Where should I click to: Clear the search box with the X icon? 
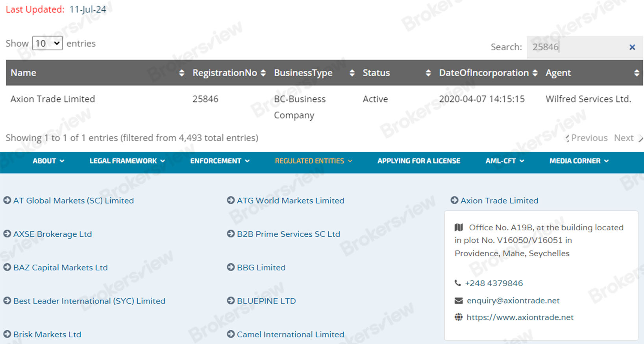632,47
